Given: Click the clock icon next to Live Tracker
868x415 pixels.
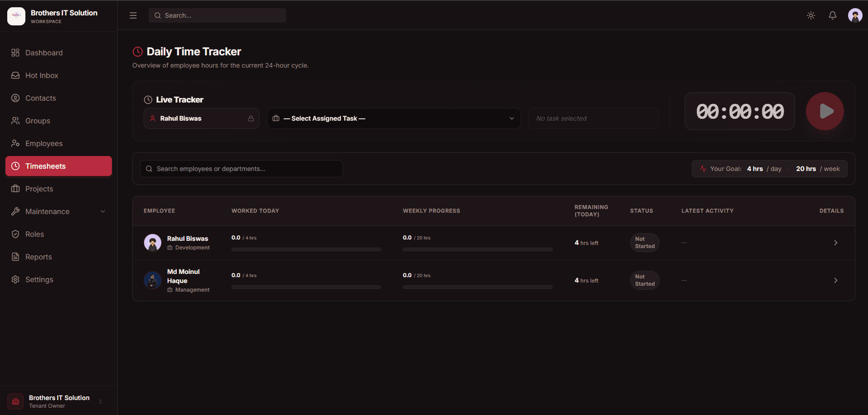Looking at the screenshot, I should pyautogui.click(x=148, y=100).
